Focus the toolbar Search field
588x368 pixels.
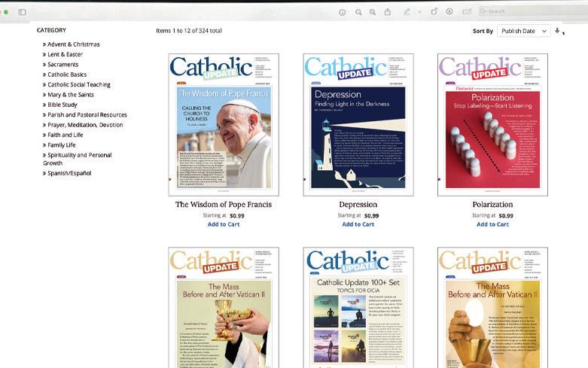point(532,11)
